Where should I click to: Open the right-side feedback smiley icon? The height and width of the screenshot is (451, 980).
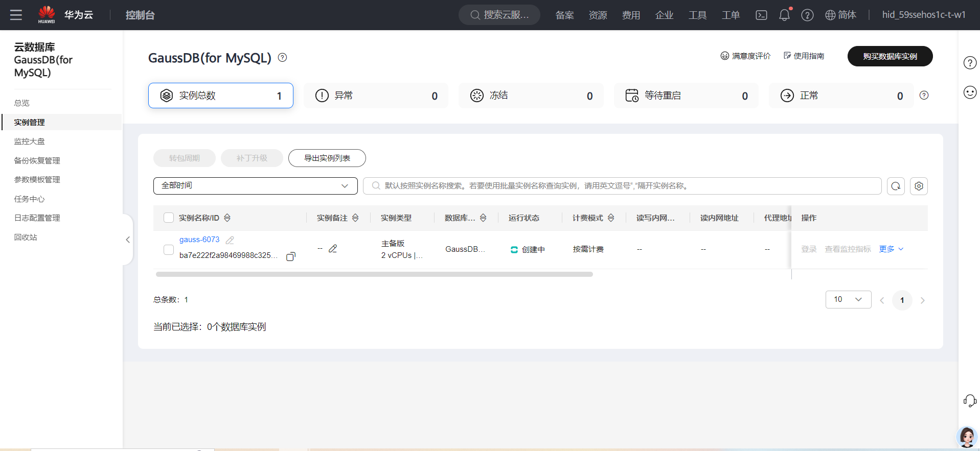pos(970,92)
